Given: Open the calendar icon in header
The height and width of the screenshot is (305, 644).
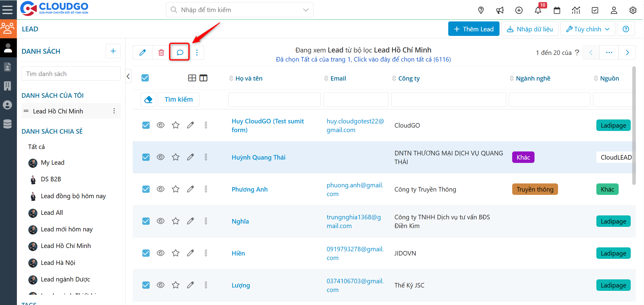Looking at the screenshot, I should click(x=557, y=10).
